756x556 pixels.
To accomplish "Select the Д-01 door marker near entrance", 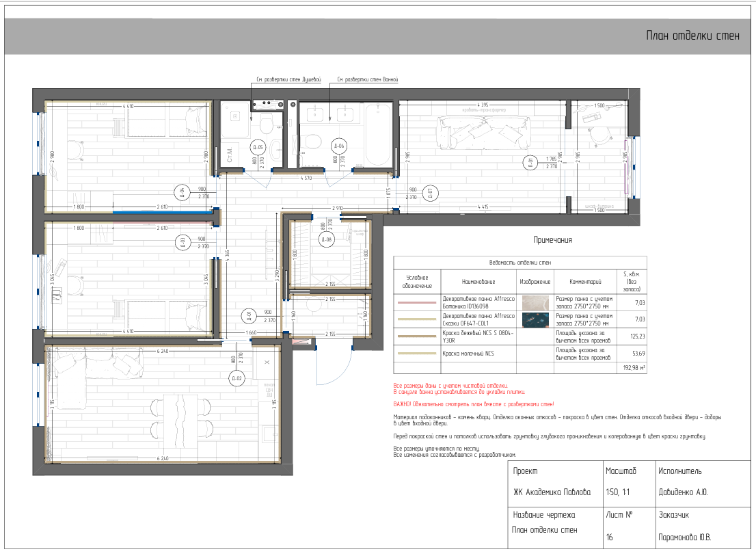I will click(248, 315).
